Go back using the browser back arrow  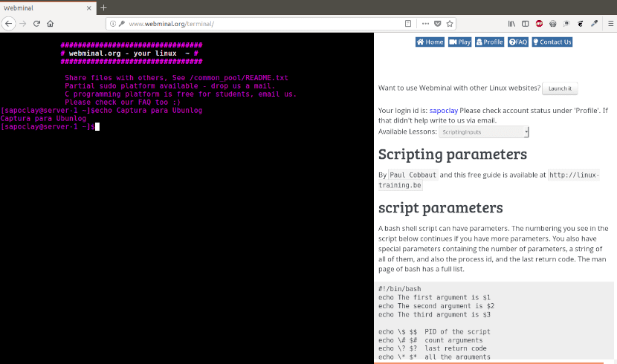pyautogui.click(x=9, y=24)
